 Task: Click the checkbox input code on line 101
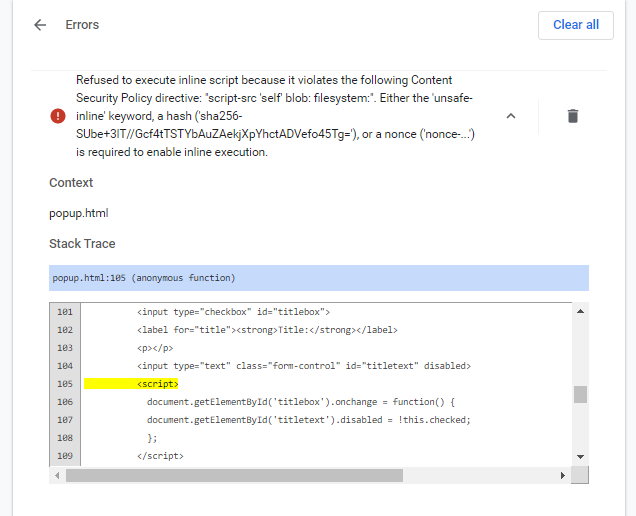pos(234,312)
